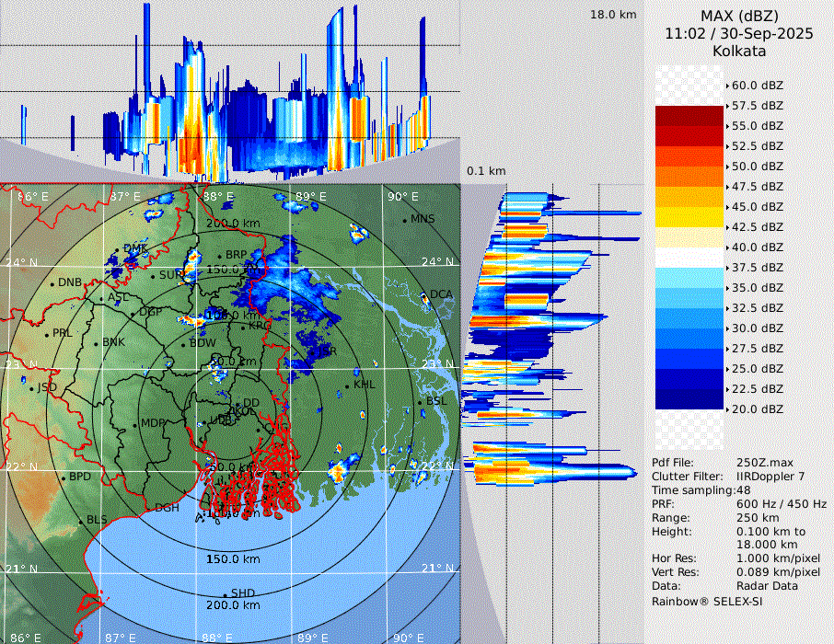
Task: Click the Kolkata radar name heading
Action: click(x=738, y=51)
